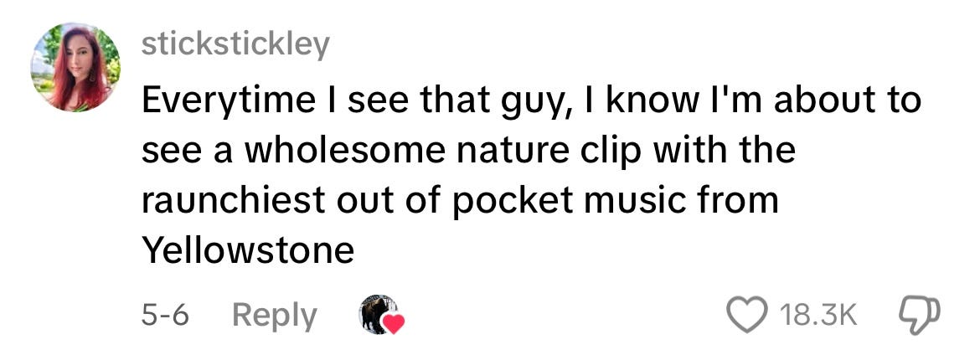Select the word Yellowstone in the comment

[x=248, y=250]
